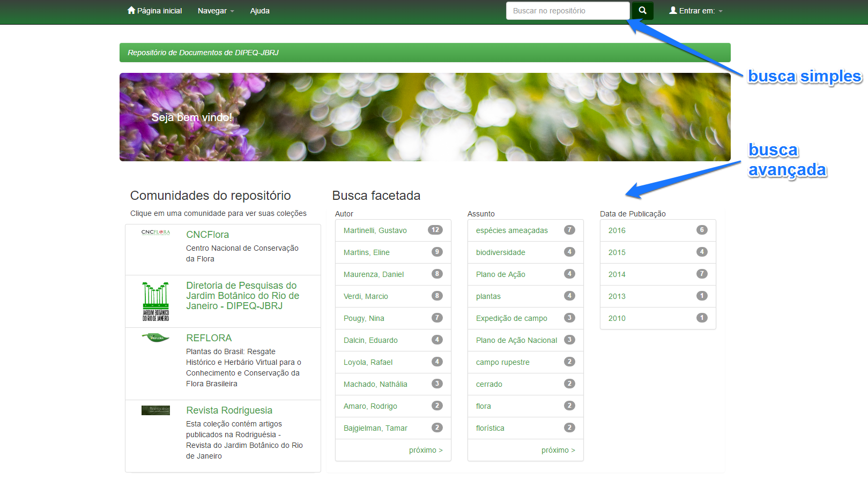Click the Buscar no repositório search field
Viewport: 868px width, 487px height.
(x=567, y=11)
